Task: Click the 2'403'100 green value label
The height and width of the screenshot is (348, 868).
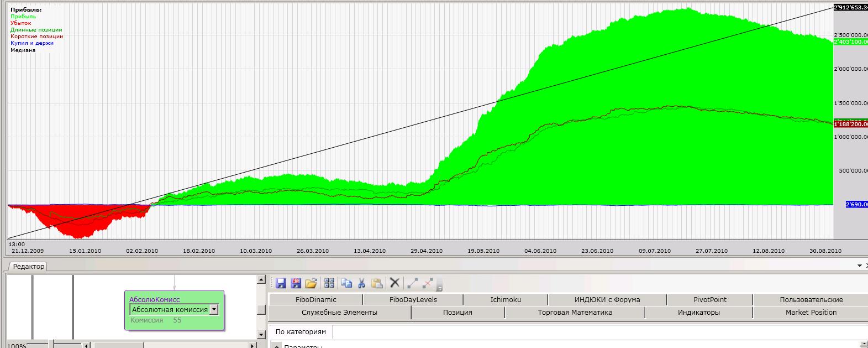Action: pyautogui.click(x=851, y=42)
